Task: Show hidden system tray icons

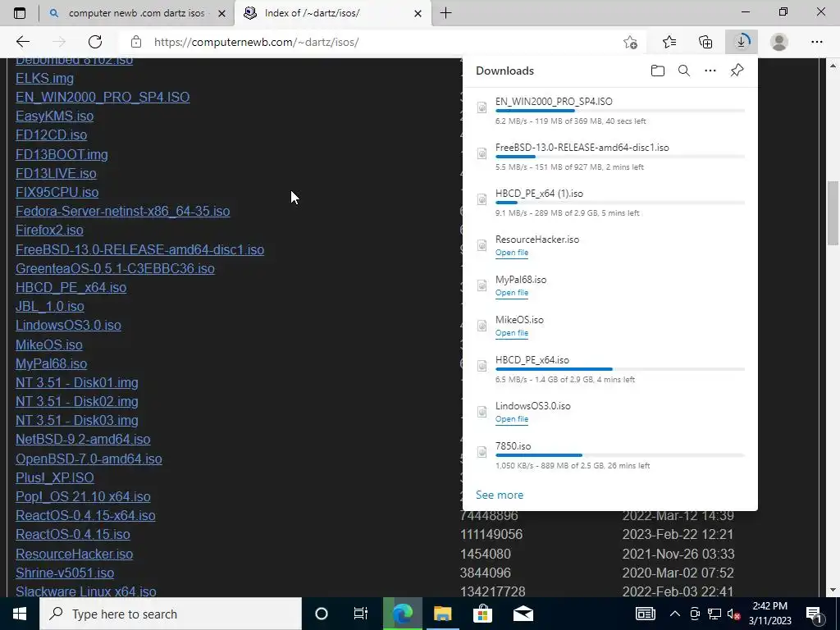Action: [x=675, y=614]
